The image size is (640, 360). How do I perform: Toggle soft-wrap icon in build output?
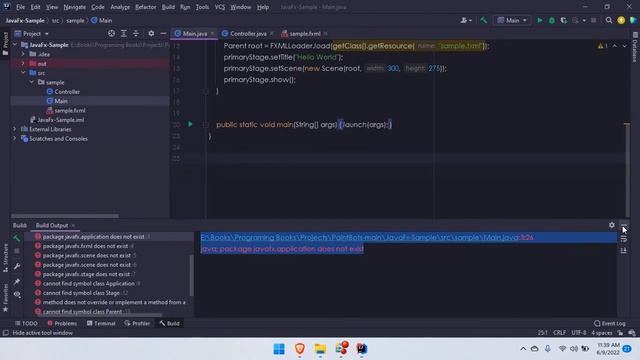pyautogui.click(x=623, y=239)
